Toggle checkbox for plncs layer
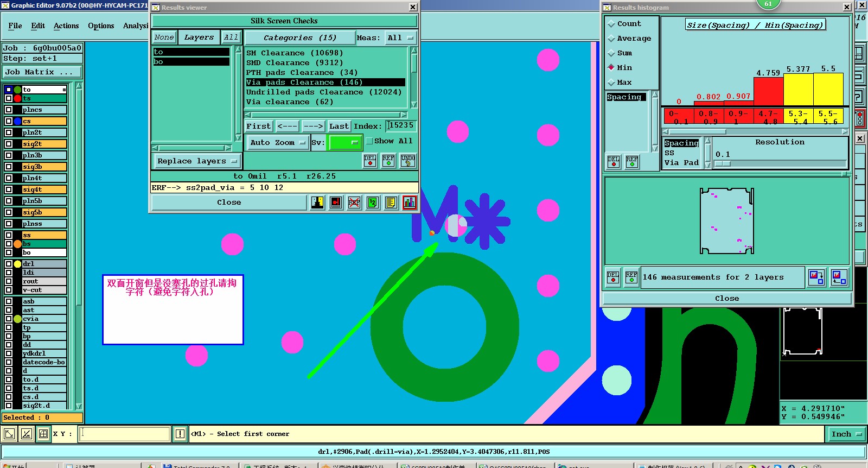The image size is (868, 468). [9, 110]
